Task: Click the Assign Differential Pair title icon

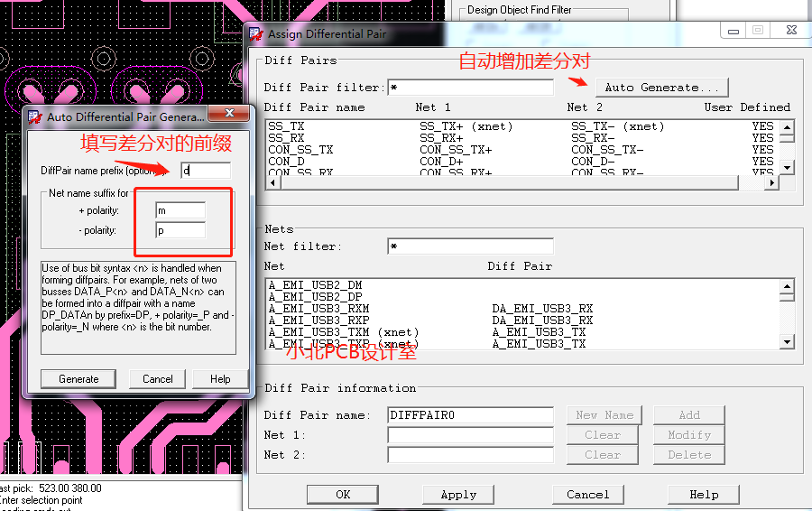Action: [x=256, y=34]
